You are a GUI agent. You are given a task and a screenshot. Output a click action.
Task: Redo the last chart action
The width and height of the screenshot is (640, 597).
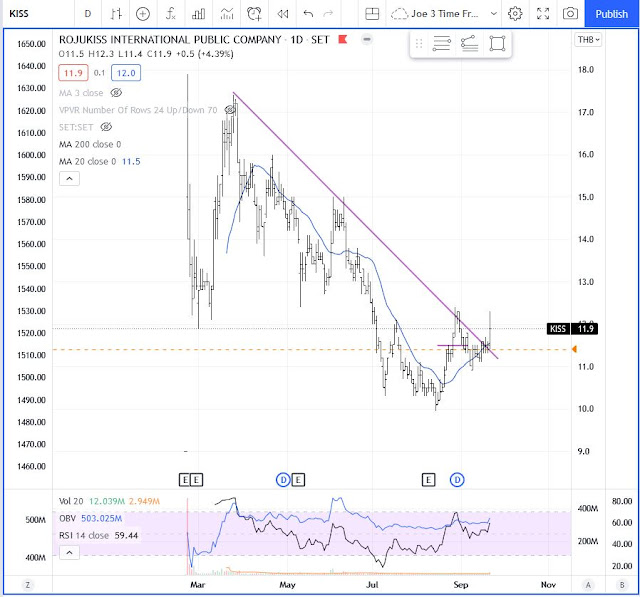pos(328,14)
